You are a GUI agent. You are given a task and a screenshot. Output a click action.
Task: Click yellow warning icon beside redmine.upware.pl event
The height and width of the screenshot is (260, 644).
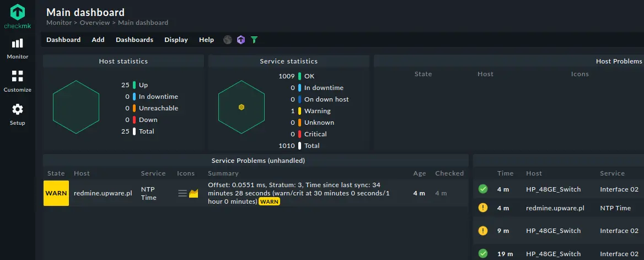click(x=483, y=208)
